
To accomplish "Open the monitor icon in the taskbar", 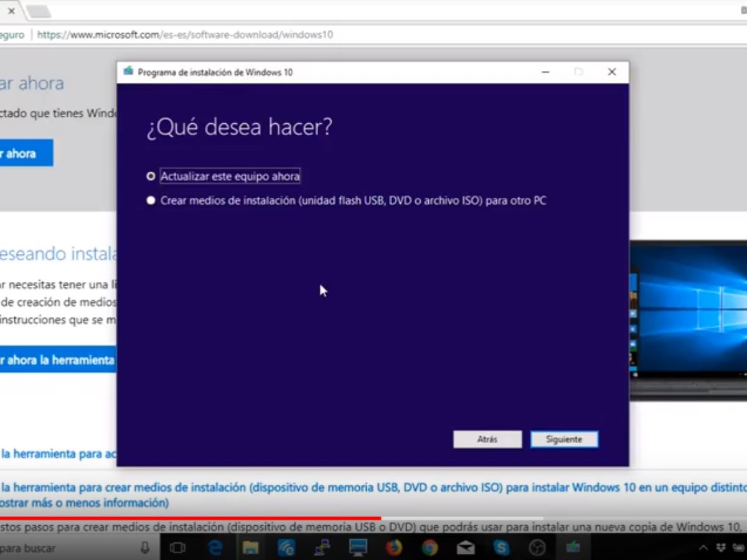I will [x=358, y=548].
